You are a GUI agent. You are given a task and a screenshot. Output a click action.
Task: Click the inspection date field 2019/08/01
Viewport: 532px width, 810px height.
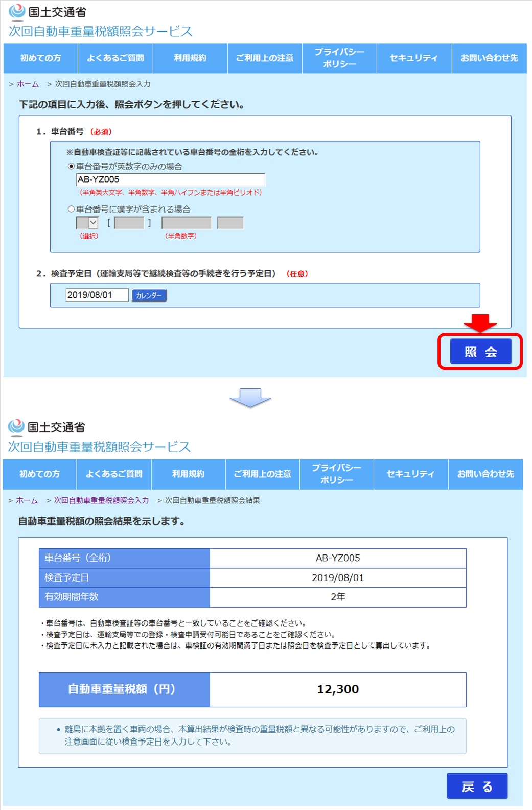click(x=97, y=295)
